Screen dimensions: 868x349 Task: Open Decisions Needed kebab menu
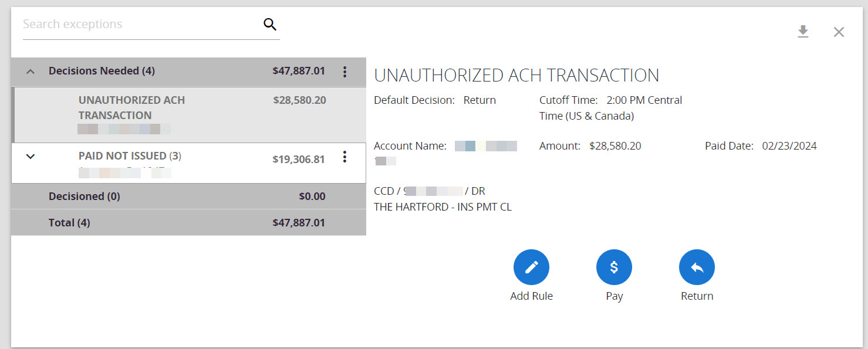pos(345,72)
